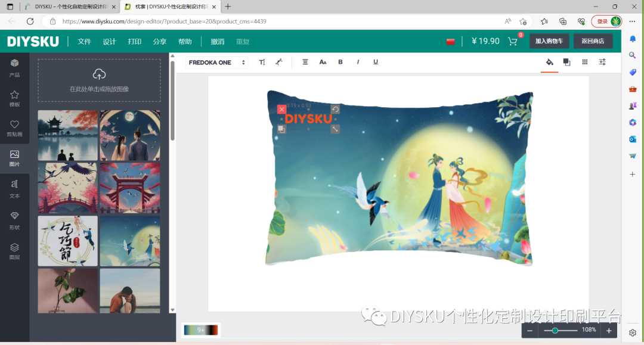Open the 文件 (File) menu
644x345 pixels.
point(84,42)
